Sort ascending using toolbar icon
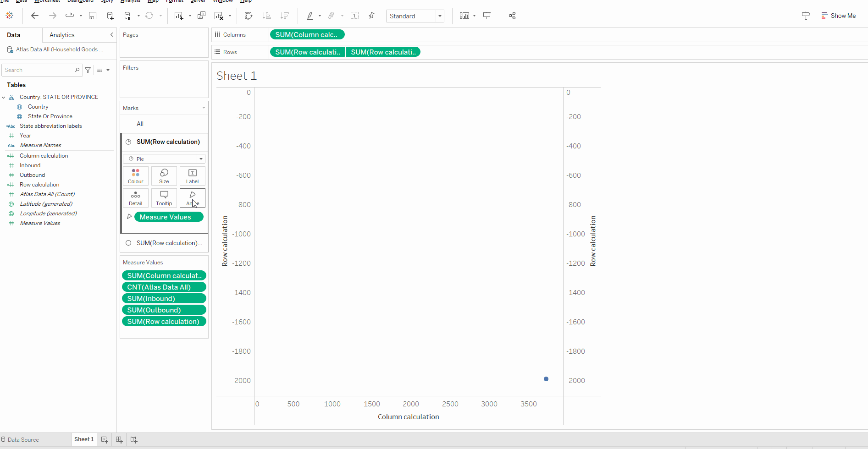The width and height of the screenshot is (868, 449). click(x=266, y=16)
